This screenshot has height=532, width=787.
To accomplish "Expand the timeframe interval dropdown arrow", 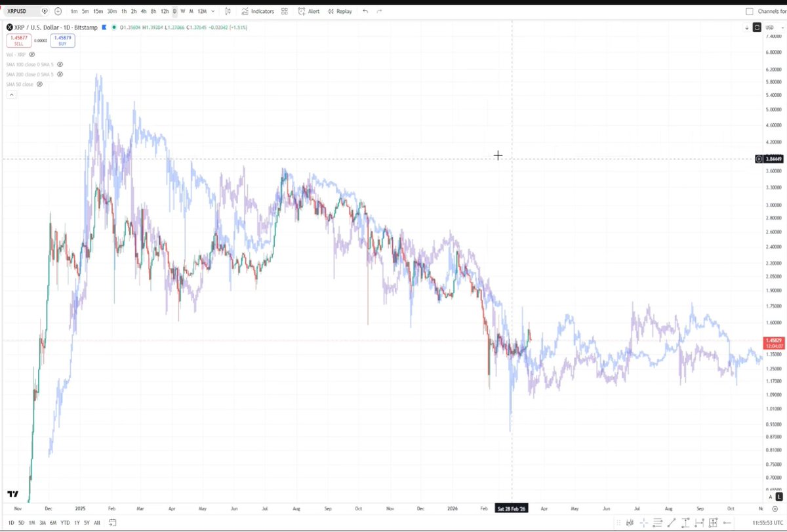I will click(x=212, y=11).
